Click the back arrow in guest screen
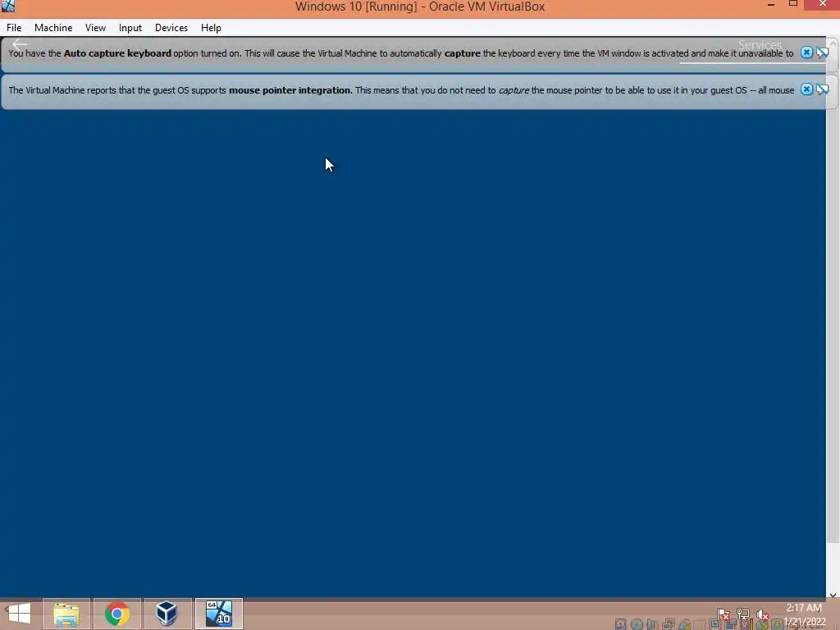840x630 pixels. pos(20,44)
